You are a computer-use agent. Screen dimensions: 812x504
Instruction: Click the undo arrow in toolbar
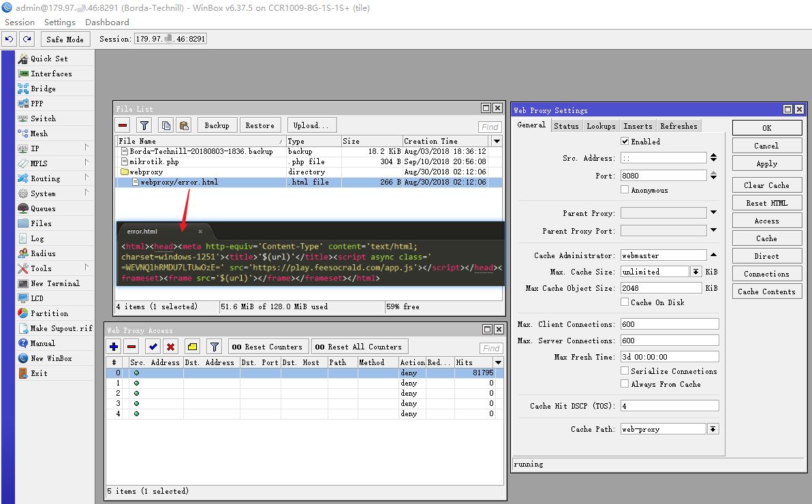(x=10, y=39)
